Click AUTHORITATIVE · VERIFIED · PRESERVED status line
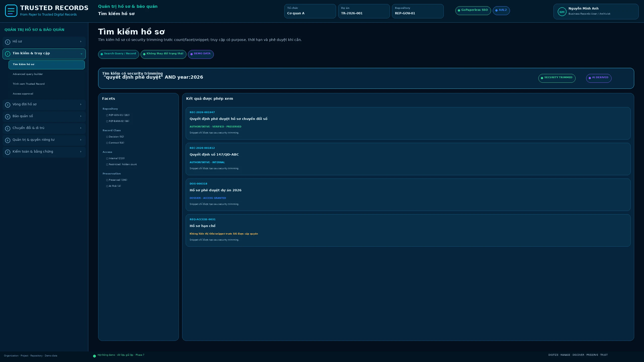Screen dimensions: 644x362 pyautogui.click(x=215, y=127)
